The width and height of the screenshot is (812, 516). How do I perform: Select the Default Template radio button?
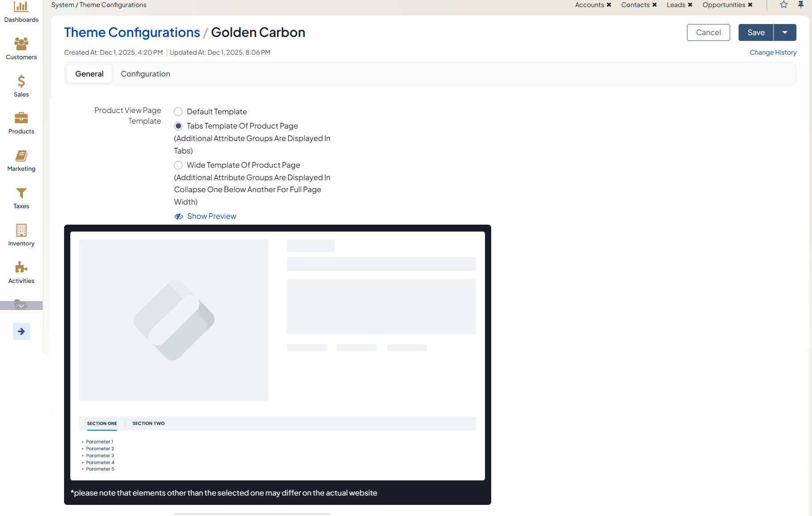pyautogui.click(x=178, y=112)
